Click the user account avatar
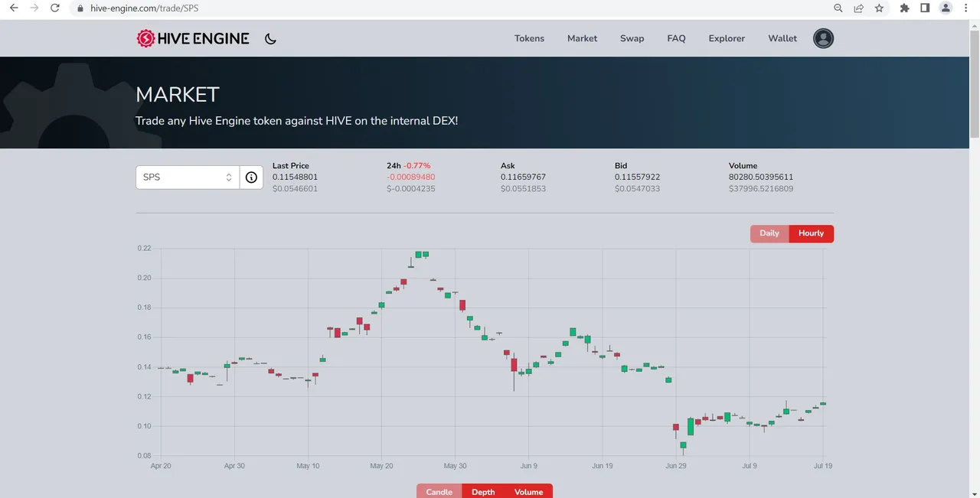Image resolution: width=980 pixels, height=498 pixels. point(823,38)
